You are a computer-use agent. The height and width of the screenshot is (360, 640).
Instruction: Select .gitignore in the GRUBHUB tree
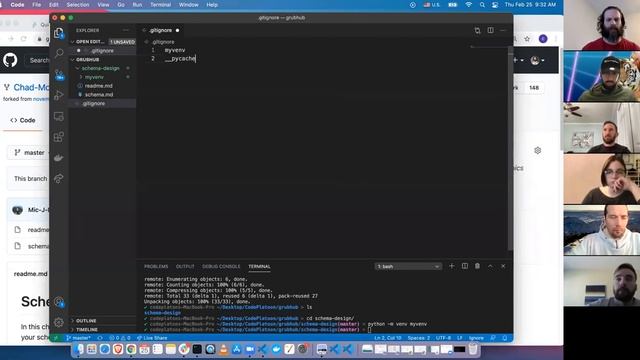click(93, 104)
